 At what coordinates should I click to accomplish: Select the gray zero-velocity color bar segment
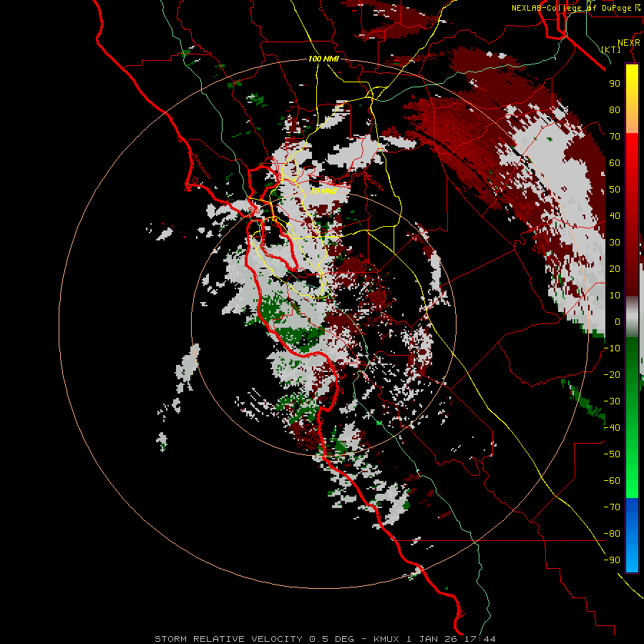click(x=632, y=317)
